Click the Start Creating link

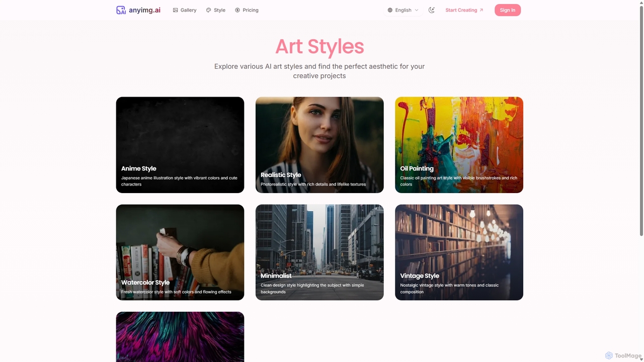464,10
